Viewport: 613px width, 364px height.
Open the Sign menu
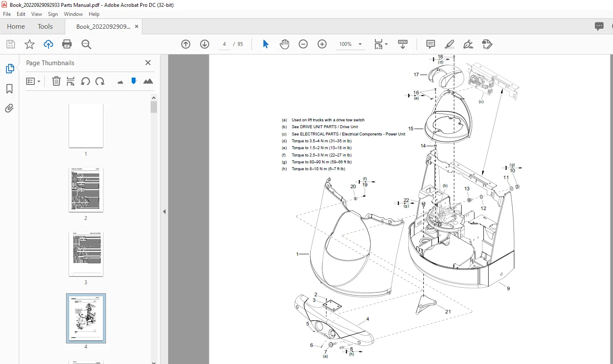(53, 14)
